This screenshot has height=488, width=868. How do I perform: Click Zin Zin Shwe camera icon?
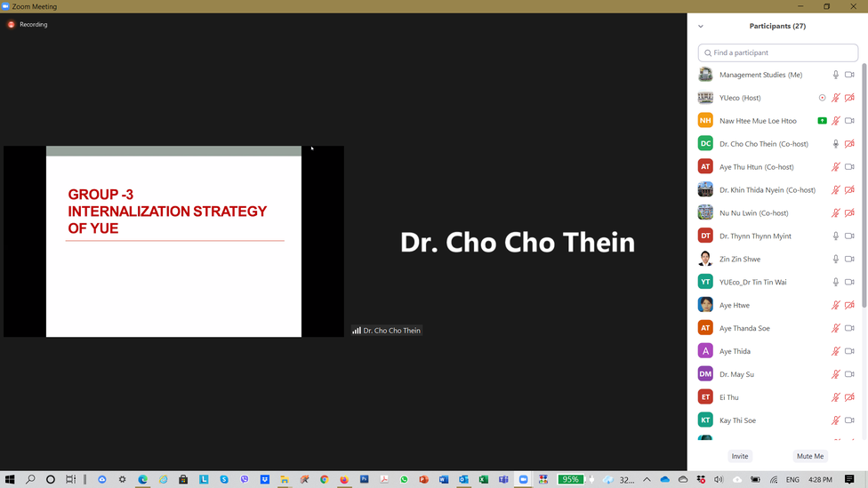[x=849, y=259]
